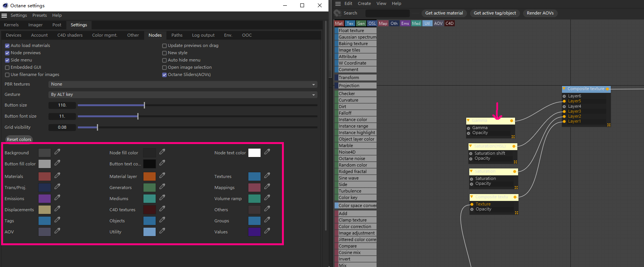This screenshot has height=267, width=644.
Task: Disable Side menu checkbox
Action: click(x=7, y=60)
